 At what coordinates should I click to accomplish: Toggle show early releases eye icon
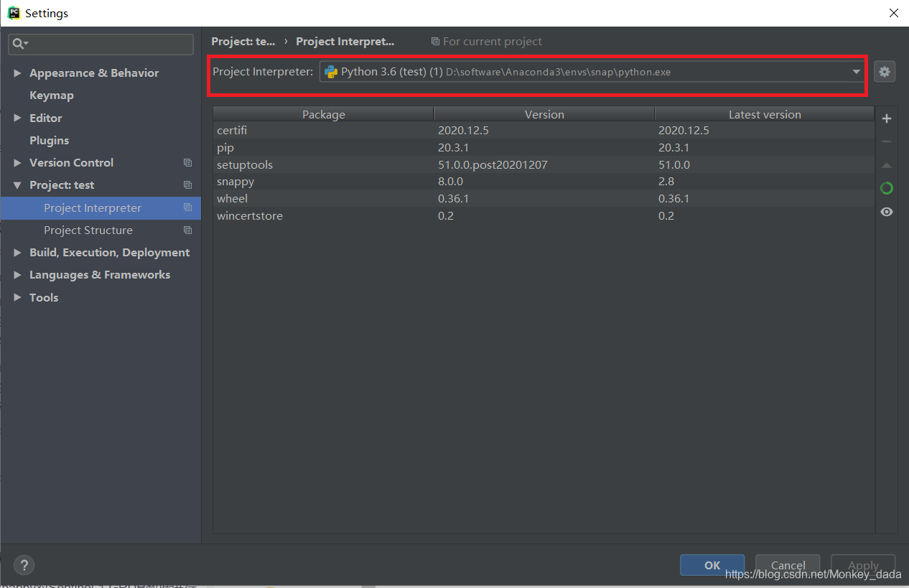(887, 212)
